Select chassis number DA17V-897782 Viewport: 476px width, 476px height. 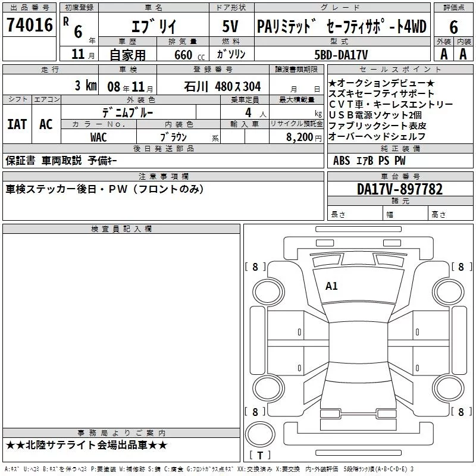click(x=400, y=189)
